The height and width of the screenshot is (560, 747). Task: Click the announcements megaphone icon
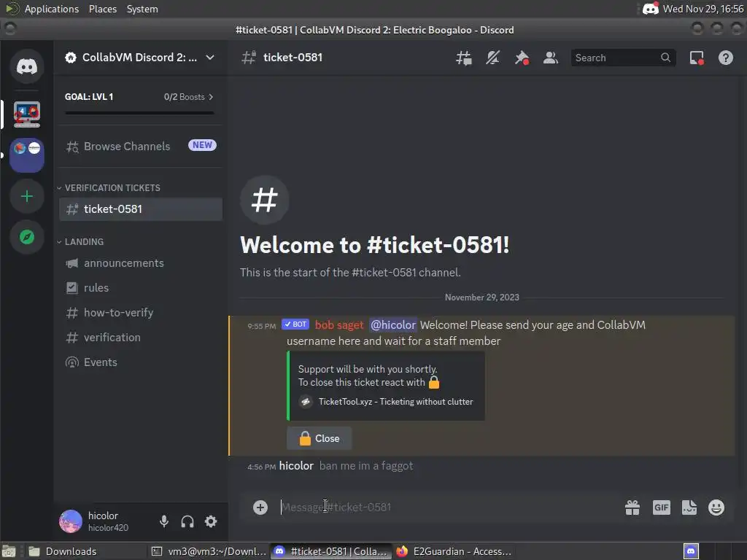point(72,263)
